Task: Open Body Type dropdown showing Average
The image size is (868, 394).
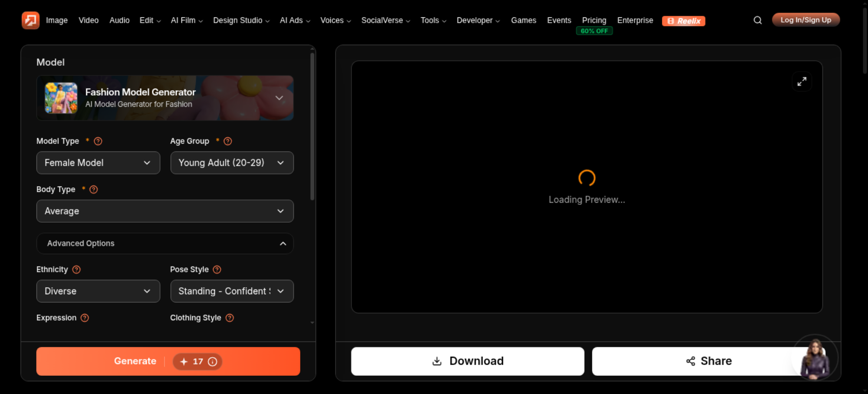Action: click(165, 211)
